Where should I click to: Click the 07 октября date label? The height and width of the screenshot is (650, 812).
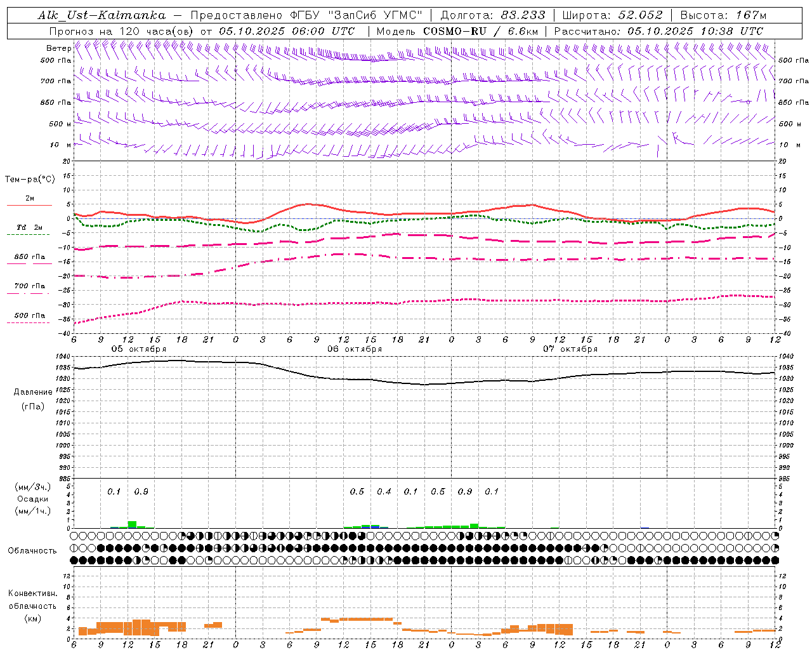click(570, 349)
